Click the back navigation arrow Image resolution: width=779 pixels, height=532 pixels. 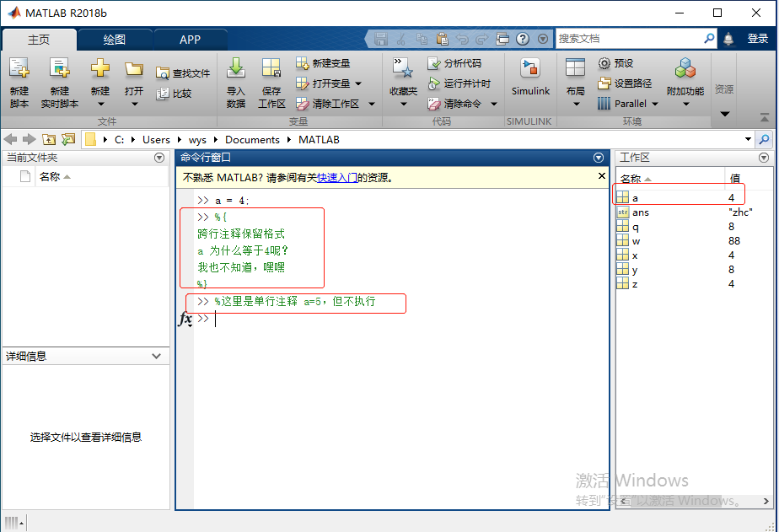point(10,140)
